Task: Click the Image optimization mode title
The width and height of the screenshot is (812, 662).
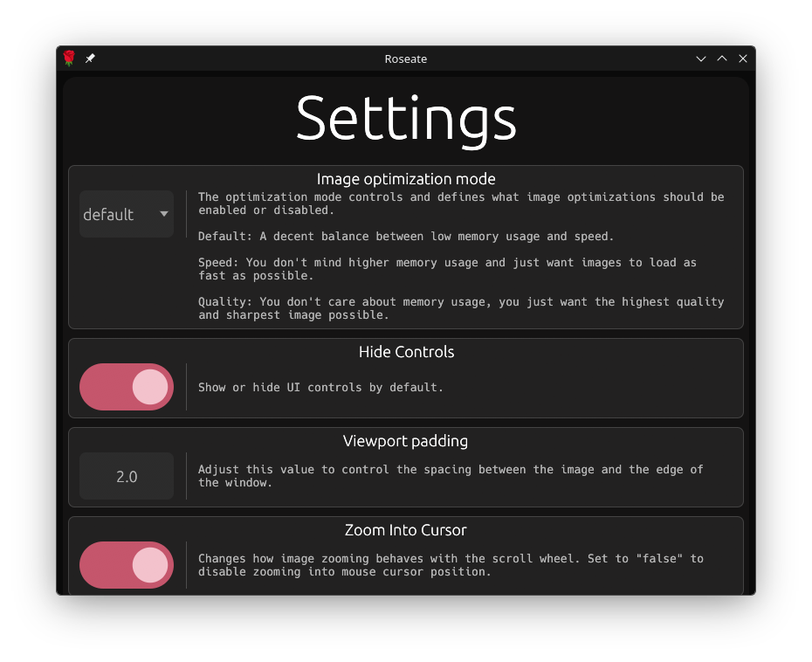Action: point(406,179)
